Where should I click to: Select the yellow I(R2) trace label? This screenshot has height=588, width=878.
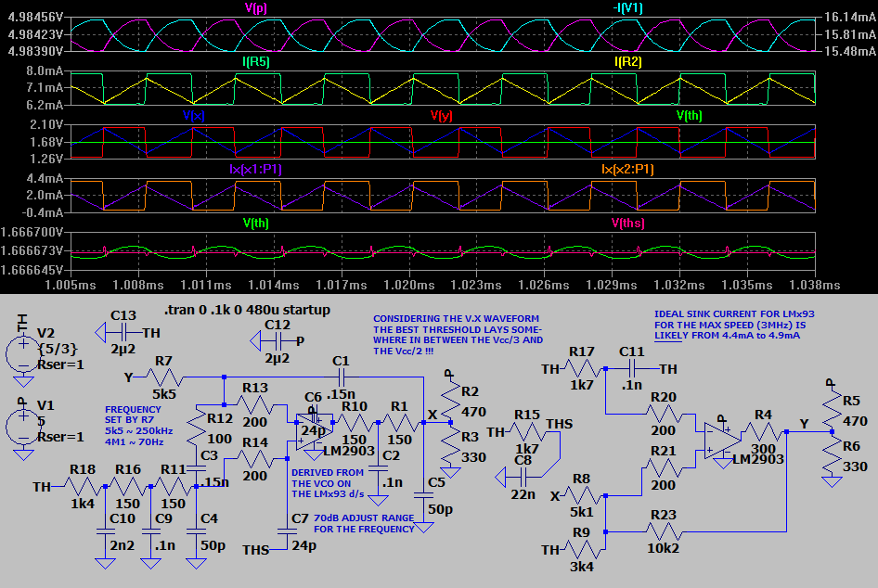pos(628,61)
